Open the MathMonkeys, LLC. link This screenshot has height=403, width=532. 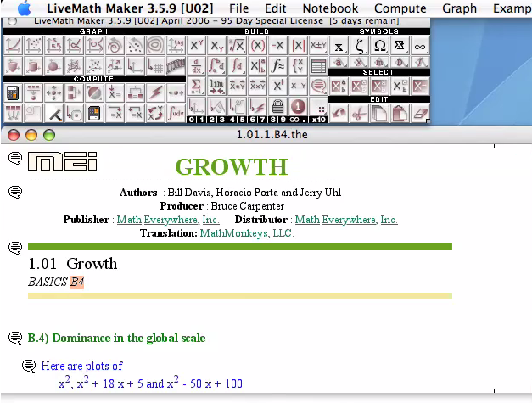247,233
